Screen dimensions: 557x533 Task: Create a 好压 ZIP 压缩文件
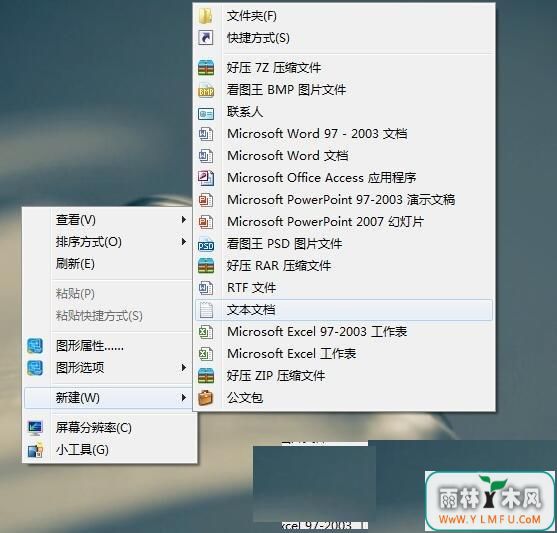(x=344, y=376)
